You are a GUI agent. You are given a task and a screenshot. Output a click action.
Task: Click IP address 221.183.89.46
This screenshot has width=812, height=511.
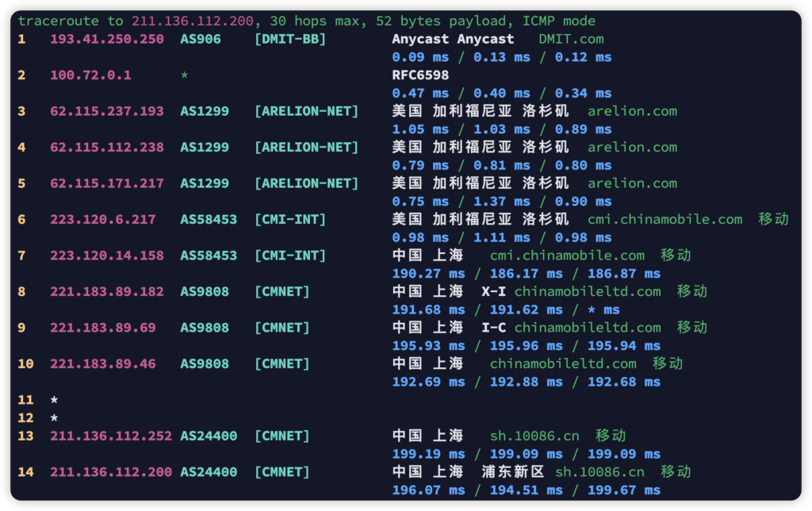(103, 363)
